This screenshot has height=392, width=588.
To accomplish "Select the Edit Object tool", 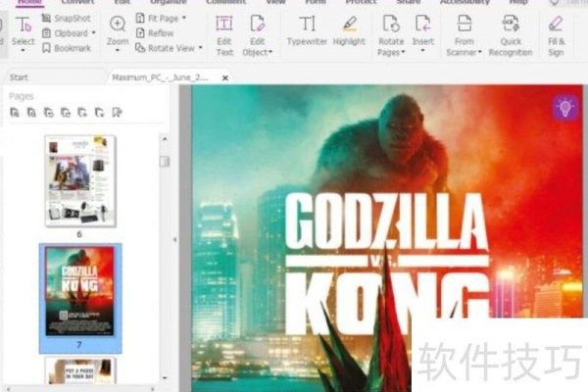I will pyautogui.click(x=257, y=35).
